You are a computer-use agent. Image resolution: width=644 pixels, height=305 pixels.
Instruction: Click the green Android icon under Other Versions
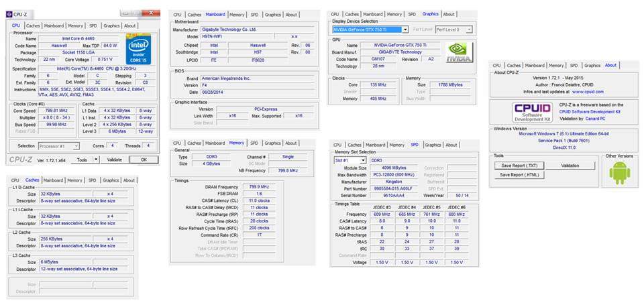[x=619, y=173]
